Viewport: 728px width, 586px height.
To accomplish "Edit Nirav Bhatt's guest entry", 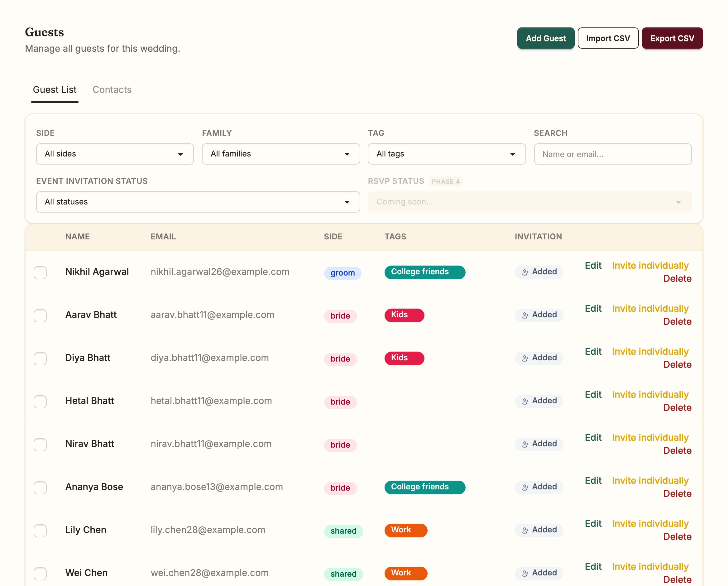I will pyautogui.click(x=593, y=438).
